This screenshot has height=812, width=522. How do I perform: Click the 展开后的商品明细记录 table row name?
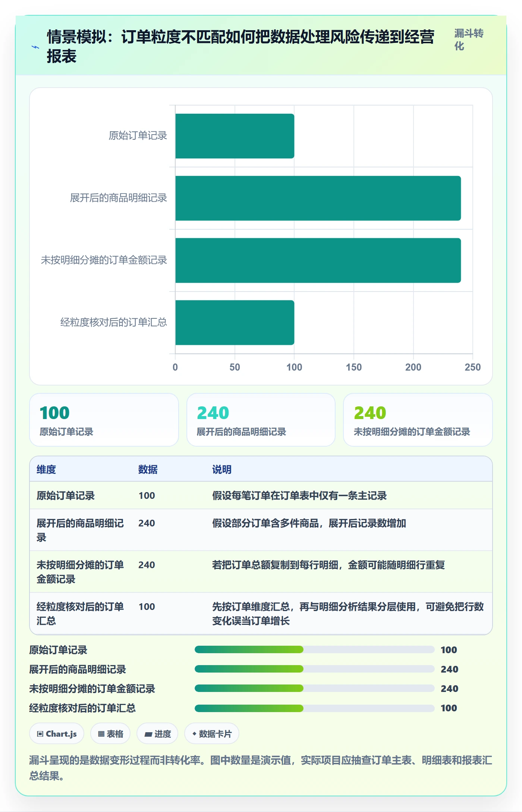pos(80,530)
